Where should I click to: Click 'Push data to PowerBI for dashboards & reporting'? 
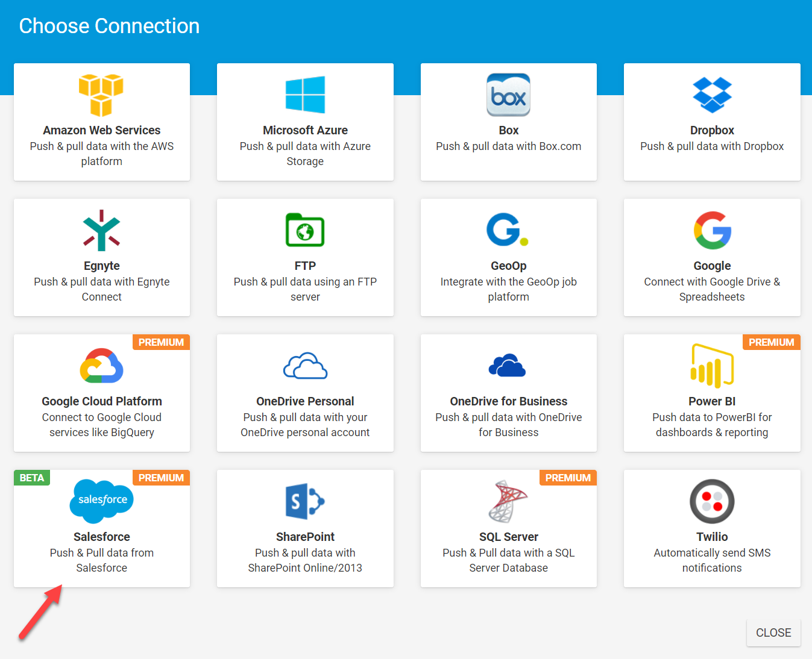[712, 425]
